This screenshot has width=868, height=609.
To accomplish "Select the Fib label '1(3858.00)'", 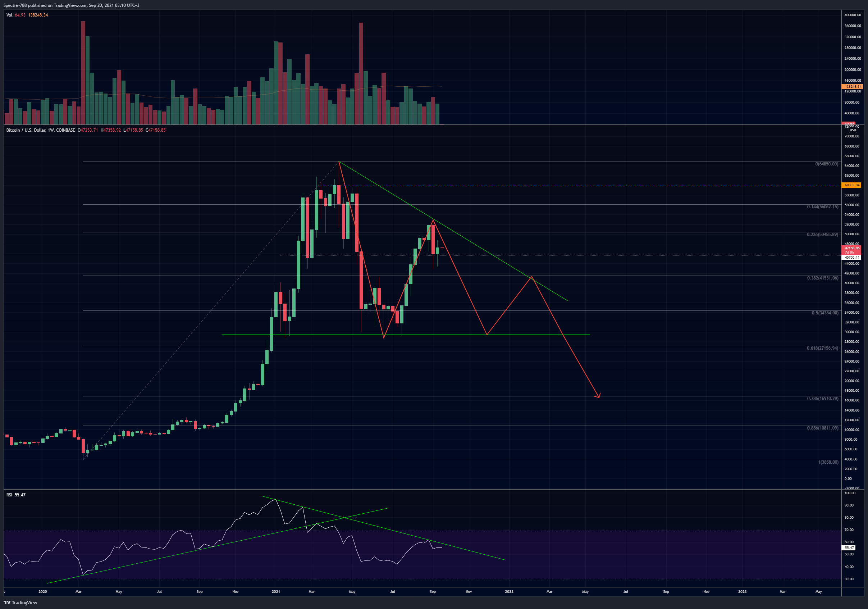I will [x=828, y=462].
